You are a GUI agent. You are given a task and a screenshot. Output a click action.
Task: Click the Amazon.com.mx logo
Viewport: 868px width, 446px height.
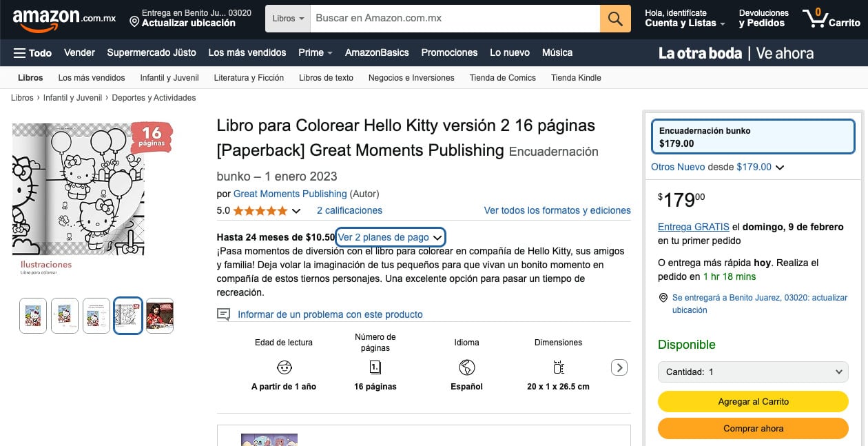point(64,19)
